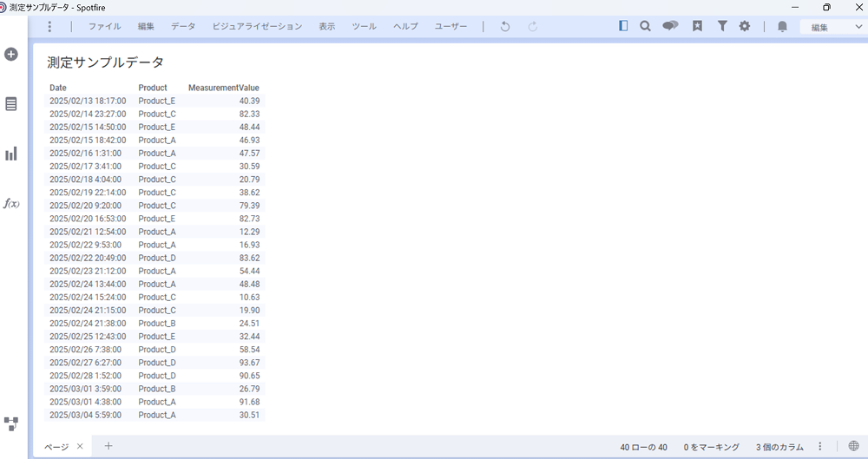The image size is (868, 459).
Task: Select the ページ tab
Action: 57,447
